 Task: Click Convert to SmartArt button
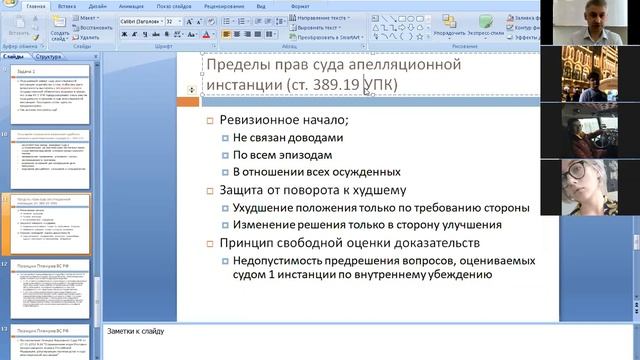pyautogui.click(x=326, y=37)
